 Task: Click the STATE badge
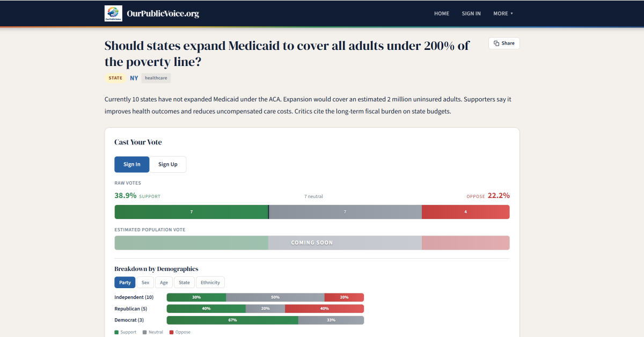(115, 78)
